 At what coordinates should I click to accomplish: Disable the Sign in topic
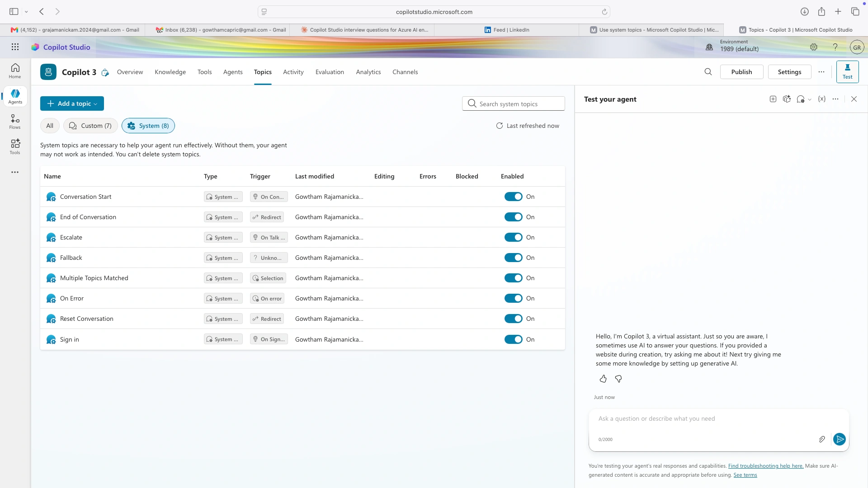(x=514, y=339)
